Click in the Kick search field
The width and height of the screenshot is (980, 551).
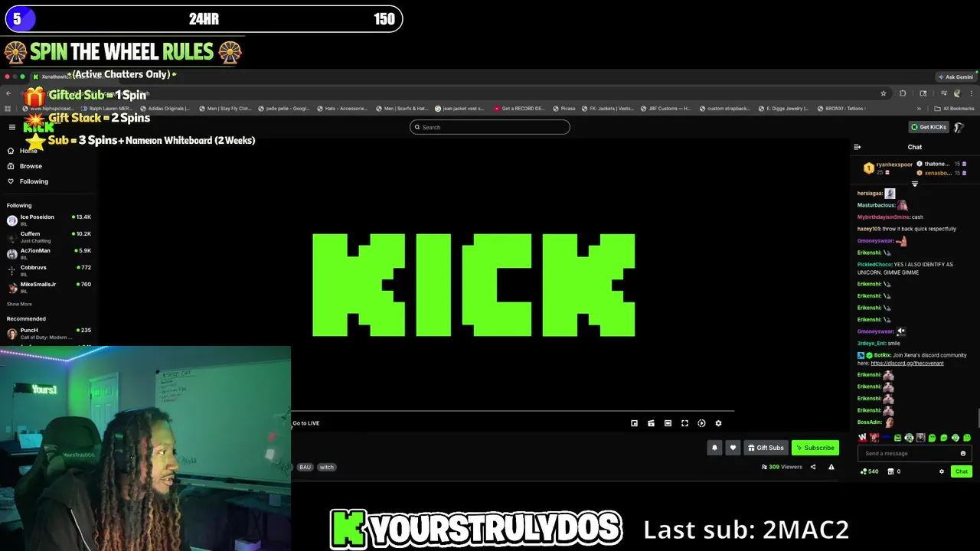coord(490,127)
